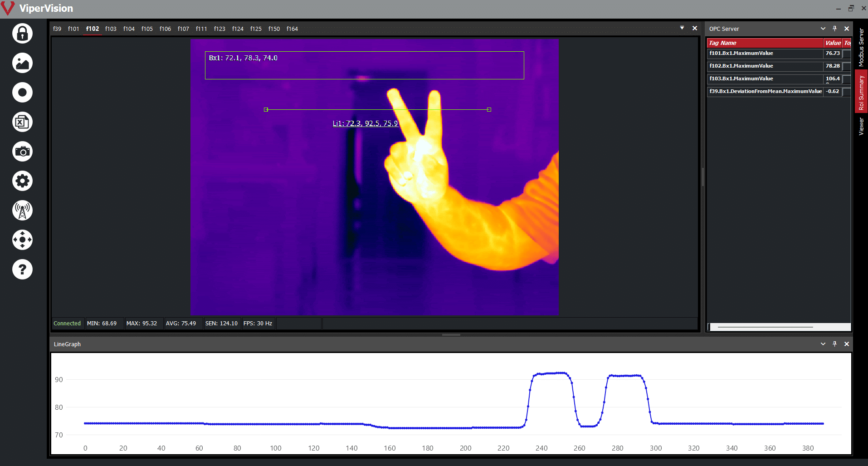Image resolution: width=868 pixels, height=466 pixels.
Task: Open settings via gear icon
Action: pyautogui.click(x=22, y=181)
